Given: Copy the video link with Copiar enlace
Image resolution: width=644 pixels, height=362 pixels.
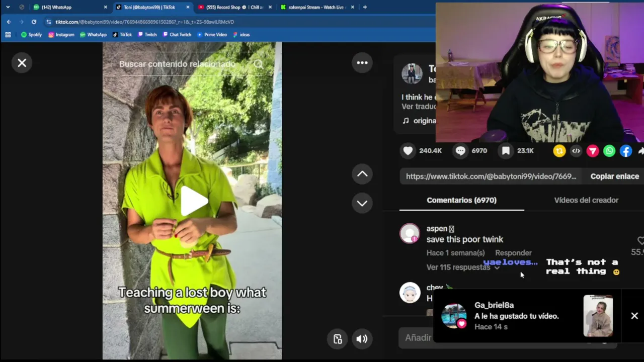Looking at the screenshot, I should pyautogui.click(x=614, y=176).
